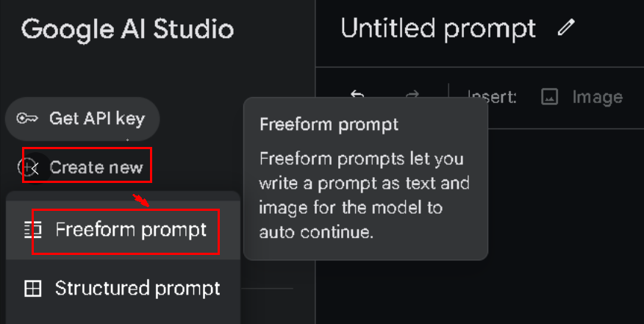Open the Google AI Studio home logo
The image size is (644, 324).
point(127,29)
